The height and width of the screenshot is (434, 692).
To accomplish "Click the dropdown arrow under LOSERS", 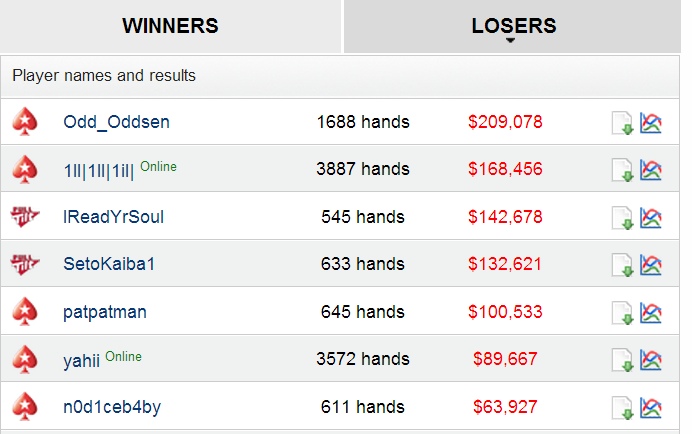I will pyautogui.click(x=510, y=41).
